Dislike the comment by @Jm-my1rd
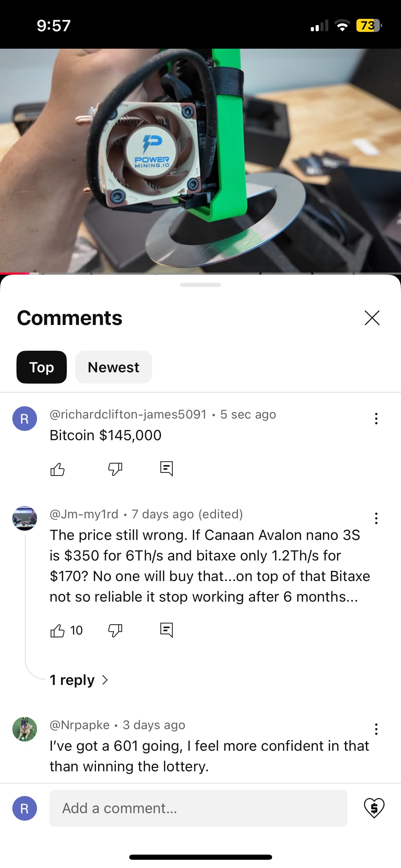Image resolution: width=401 pixels, height=868 pixels. click(115, 630)
